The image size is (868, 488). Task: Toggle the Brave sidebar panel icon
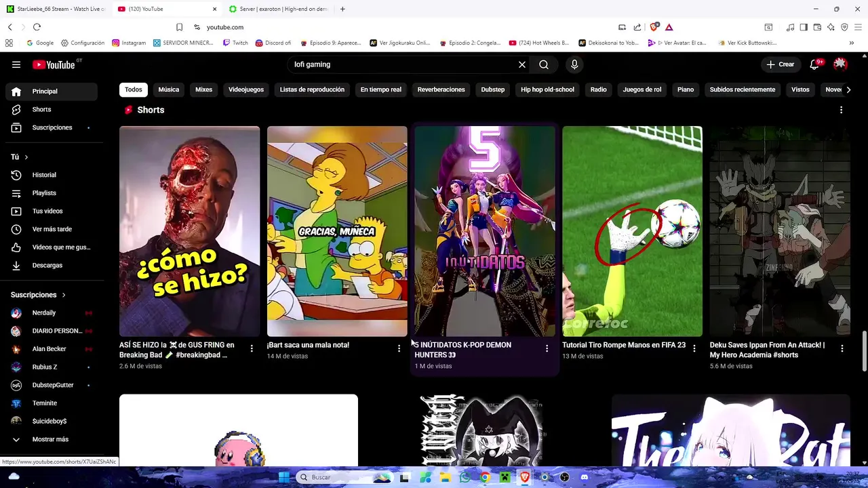coord(804,27)
